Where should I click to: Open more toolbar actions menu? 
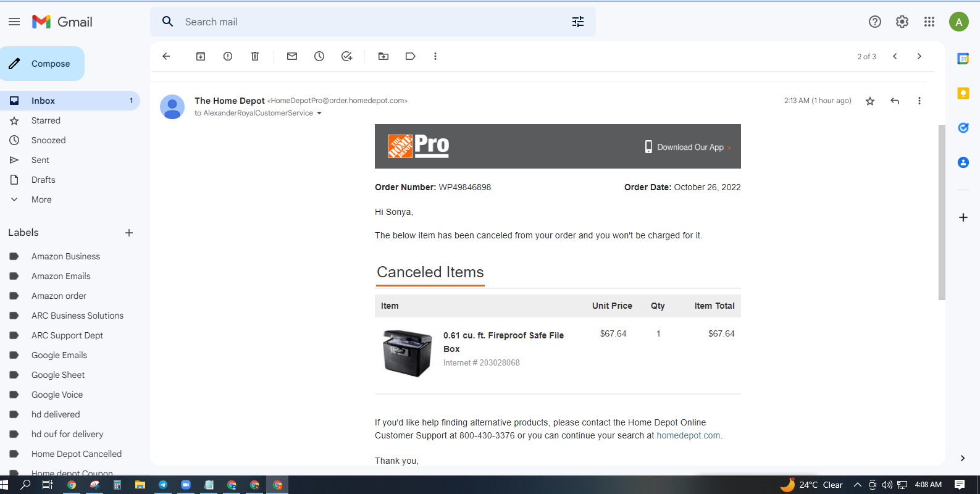435,56
